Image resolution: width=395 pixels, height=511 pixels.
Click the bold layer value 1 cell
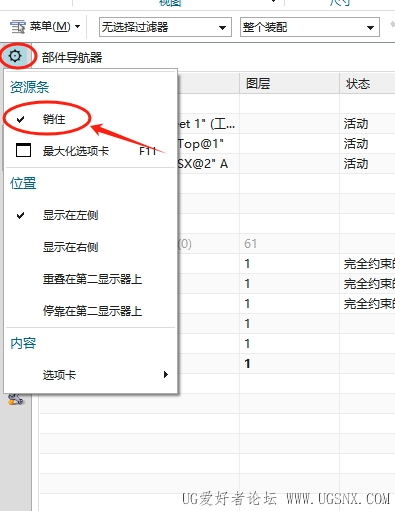[x=289, y=363]
